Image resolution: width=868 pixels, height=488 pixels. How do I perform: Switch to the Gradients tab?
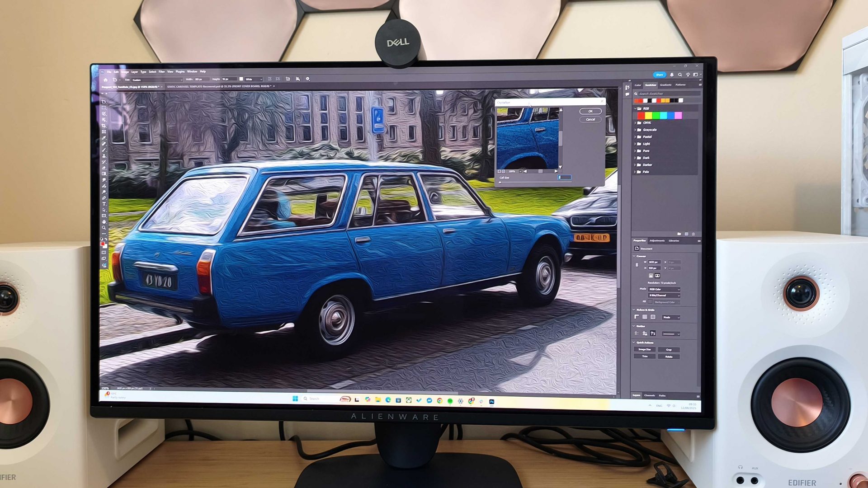(665, 85)
